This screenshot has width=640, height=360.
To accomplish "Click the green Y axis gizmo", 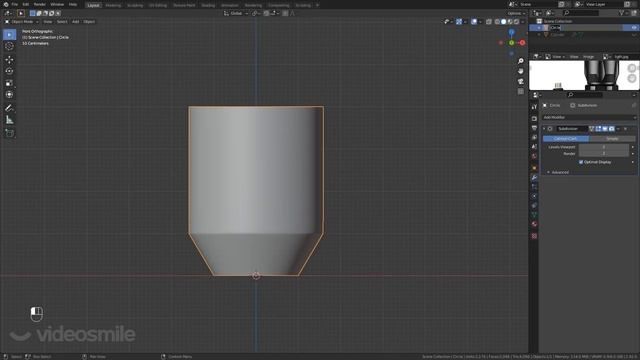I will pyautogui.click(x=511, y=42).
